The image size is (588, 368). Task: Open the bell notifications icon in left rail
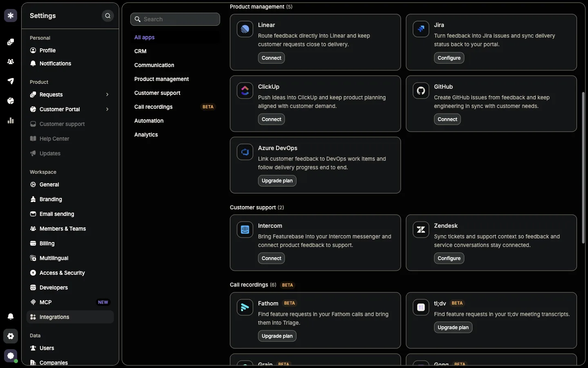(11, 316)
